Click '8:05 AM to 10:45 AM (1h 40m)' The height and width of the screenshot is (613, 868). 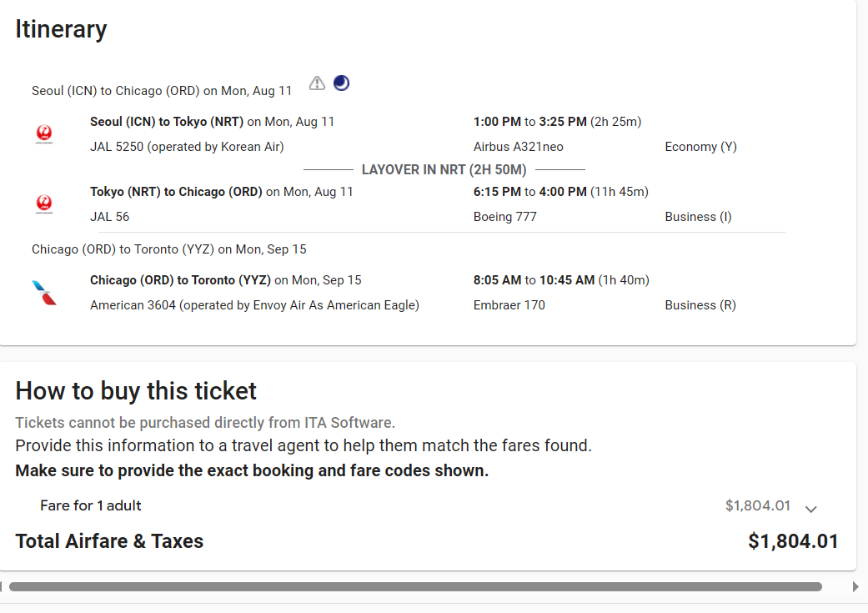(x=561, y=280)
